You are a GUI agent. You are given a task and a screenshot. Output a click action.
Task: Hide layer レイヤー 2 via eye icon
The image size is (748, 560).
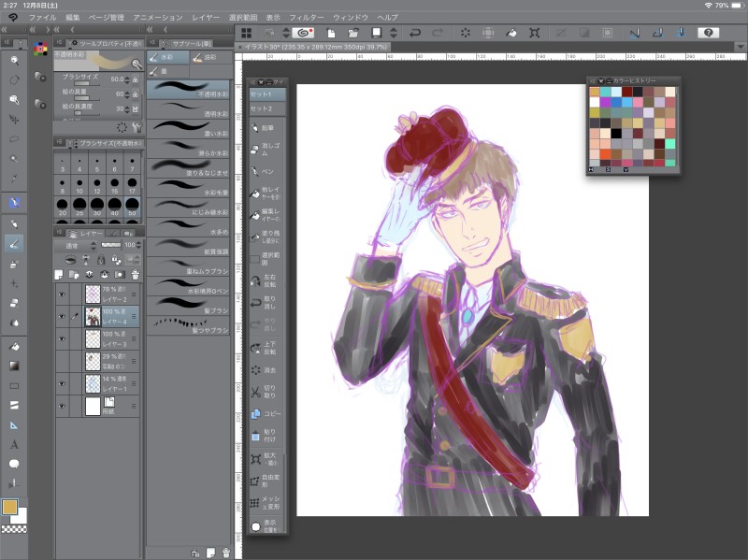(x=62, y=294)
